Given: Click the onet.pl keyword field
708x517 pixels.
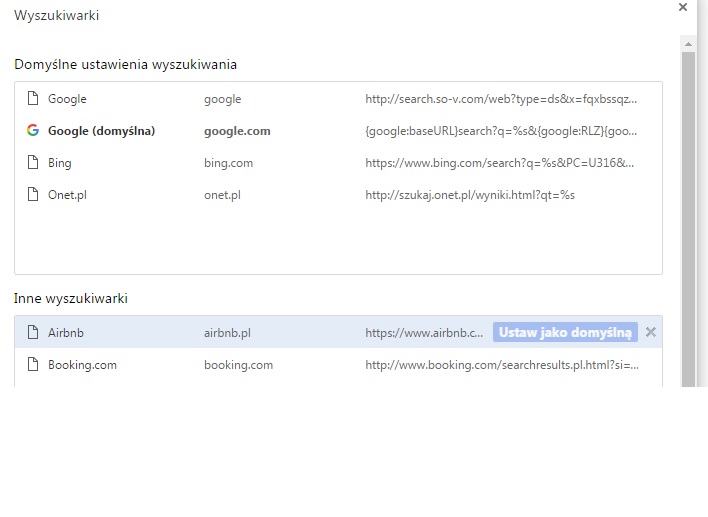Looking at the screenshot, I should point(222,195).
